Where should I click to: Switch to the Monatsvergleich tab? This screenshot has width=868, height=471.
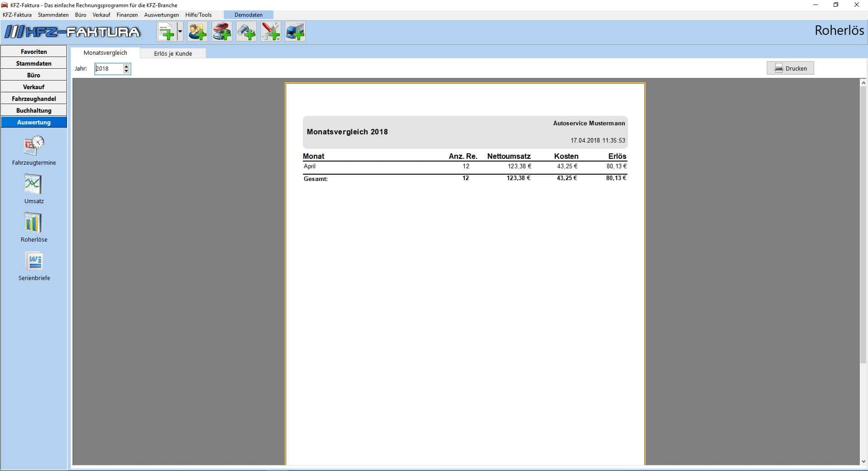coord(105,52)
